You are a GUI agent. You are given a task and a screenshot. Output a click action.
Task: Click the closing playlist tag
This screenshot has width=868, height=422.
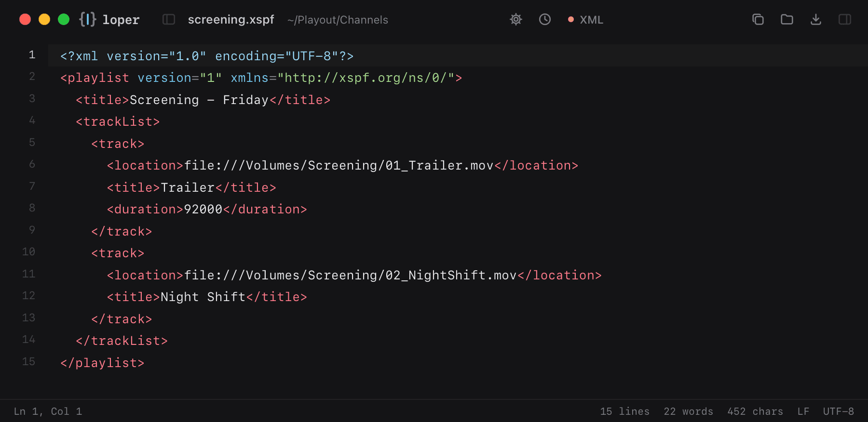point(102,363)
